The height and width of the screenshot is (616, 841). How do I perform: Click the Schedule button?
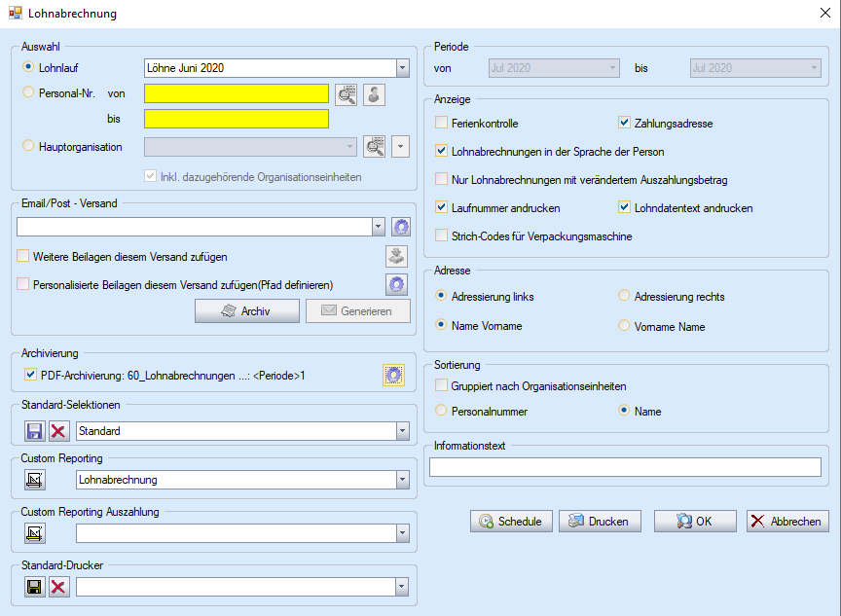511,522
